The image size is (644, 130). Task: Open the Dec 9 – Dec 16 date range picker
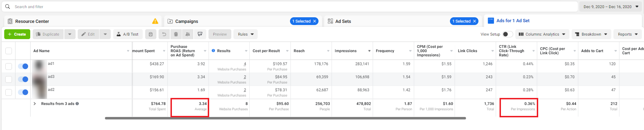tap(611, 7)
